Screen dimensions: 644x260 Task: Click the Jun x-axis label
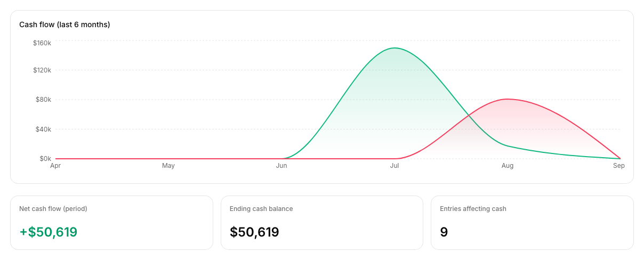click(x=281, y=166)
